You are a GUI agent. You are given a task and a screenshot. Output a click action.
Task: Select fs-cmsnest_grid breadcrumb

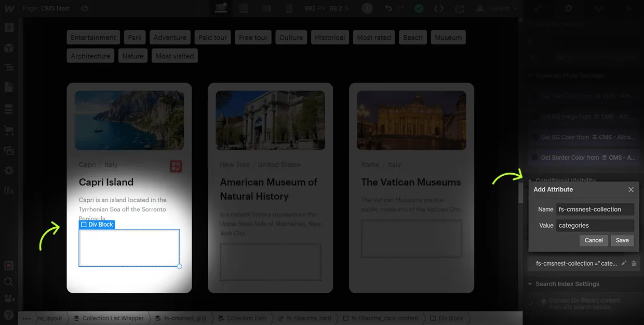[x=181, y=318]
